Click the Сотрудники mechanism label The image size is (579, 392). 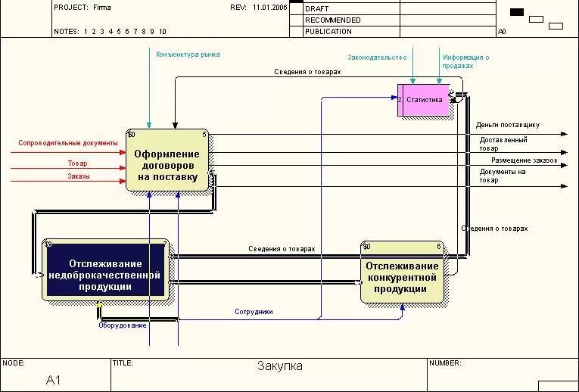pos(254,312)
